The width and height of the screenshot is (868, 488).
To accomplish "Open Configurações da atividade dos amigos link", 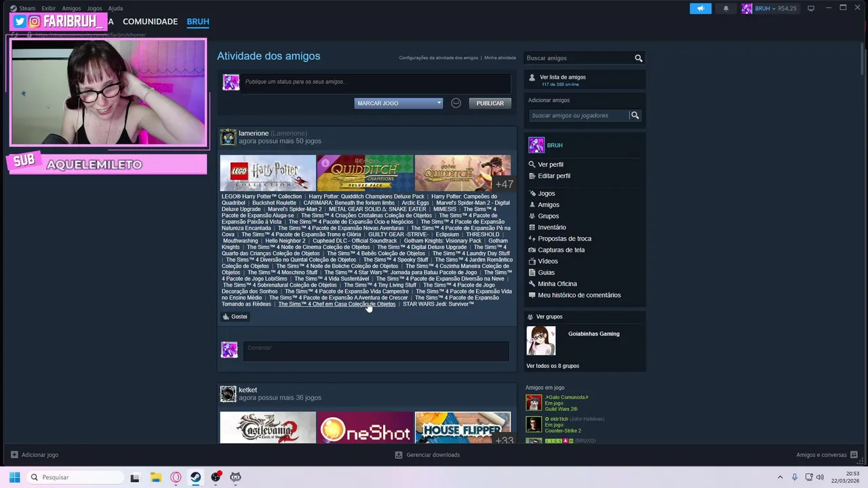I will (x=438, y=58).
